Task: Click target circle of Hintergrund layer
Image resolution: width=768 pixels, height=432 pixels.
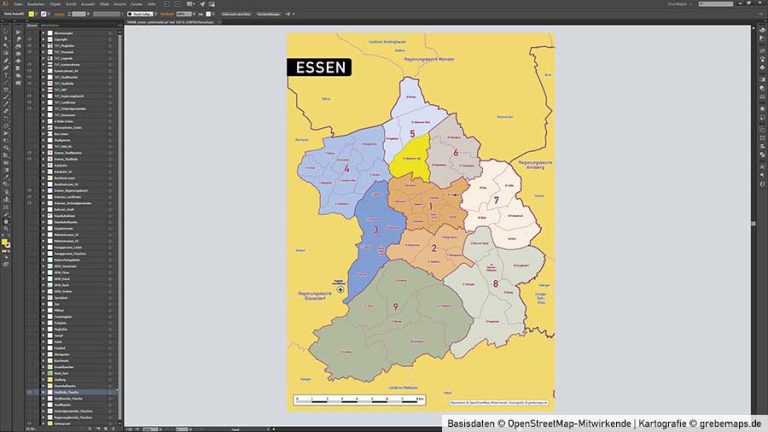Action: (x=110, y=424)
